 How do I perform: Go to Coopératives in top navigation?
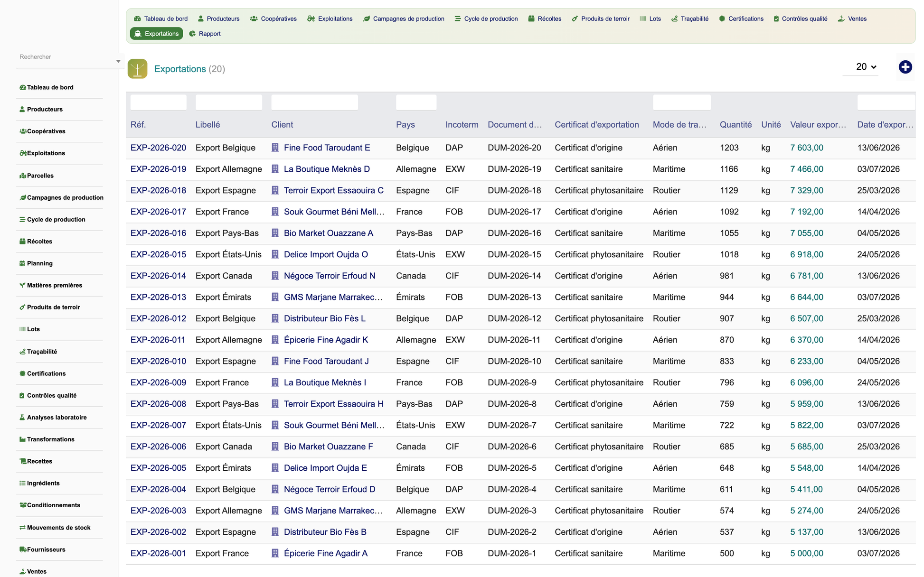point(273,19)
